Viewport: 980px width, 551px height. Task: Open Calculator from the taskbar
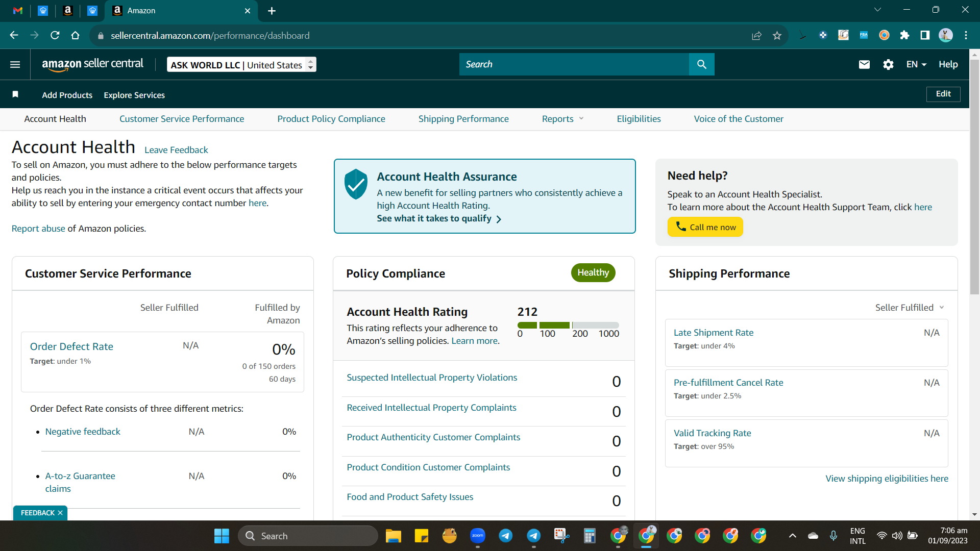[x=590, y=536]
